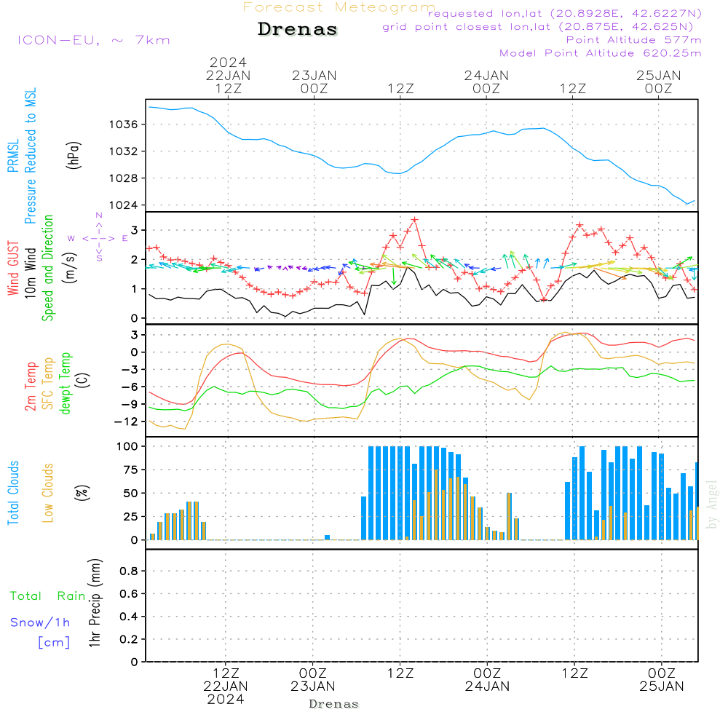Click the small "Drenas" caption at bottom
728x728 pixels.
point(334,704)
